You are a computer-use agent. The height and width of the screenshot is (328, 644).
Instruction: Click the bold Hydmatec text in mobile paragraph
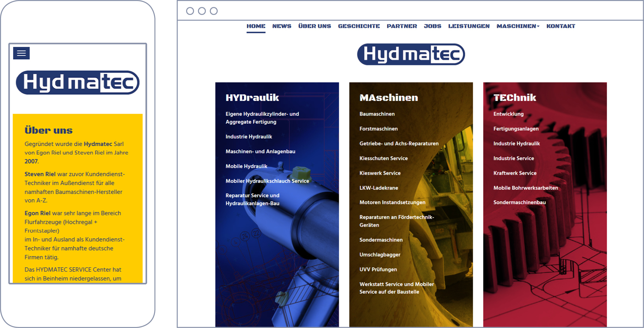click(98, 144)
